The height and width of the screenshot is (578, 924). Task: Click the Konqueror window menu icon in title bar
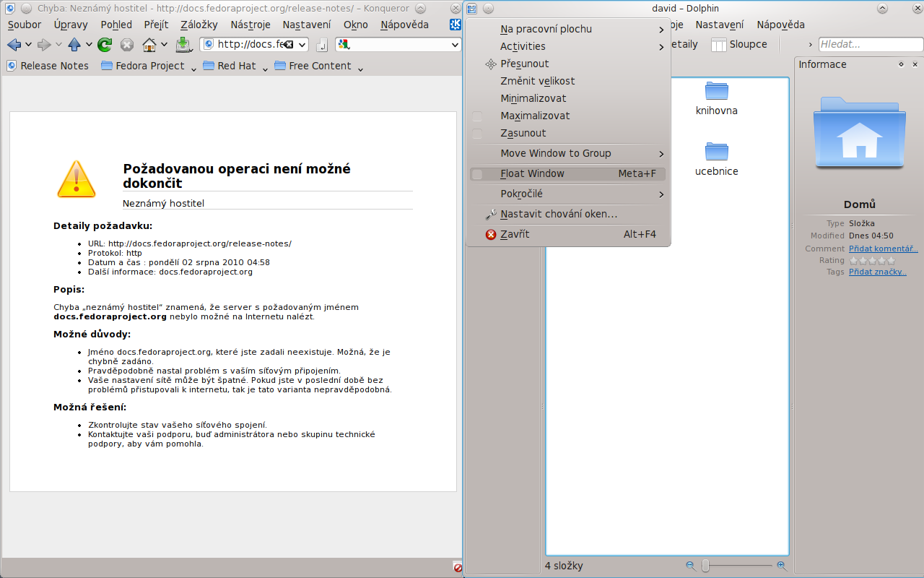click(10, 9)
